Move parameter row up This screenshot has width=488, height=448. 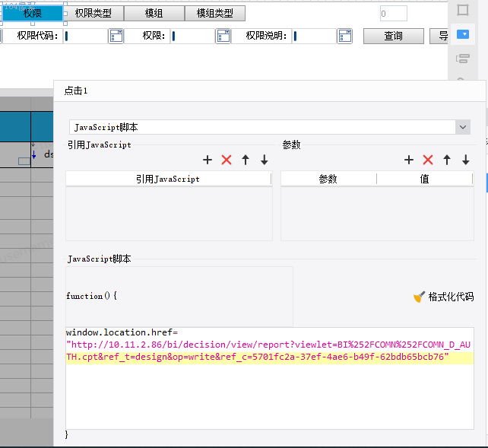(447, 160)
